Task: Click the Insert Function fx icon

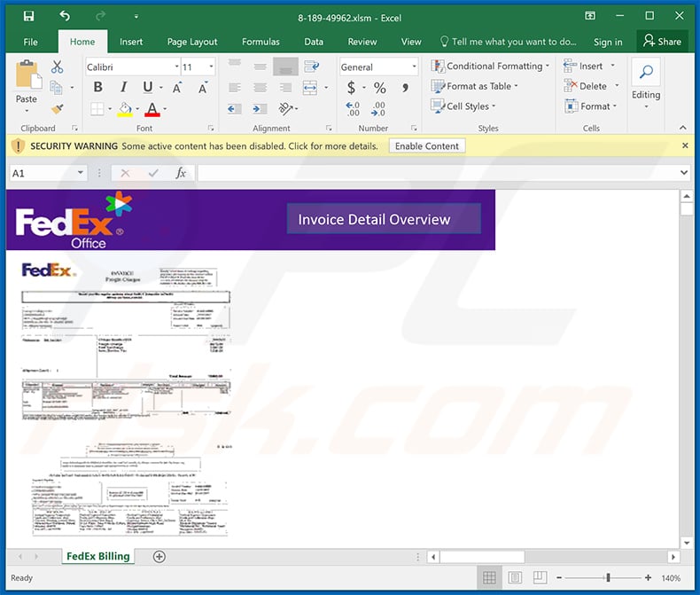Action: pyautogui.click(x=181, y=173)
